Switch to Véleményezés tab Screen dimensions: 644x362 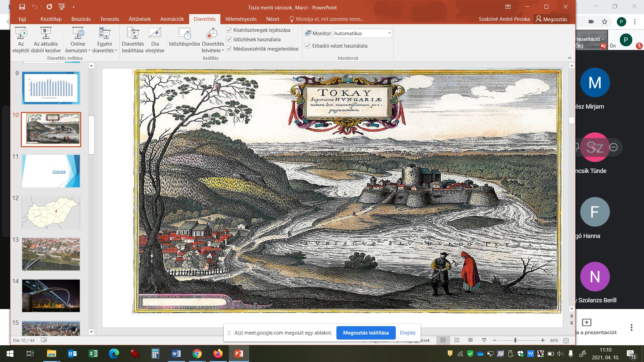point(241,19)
